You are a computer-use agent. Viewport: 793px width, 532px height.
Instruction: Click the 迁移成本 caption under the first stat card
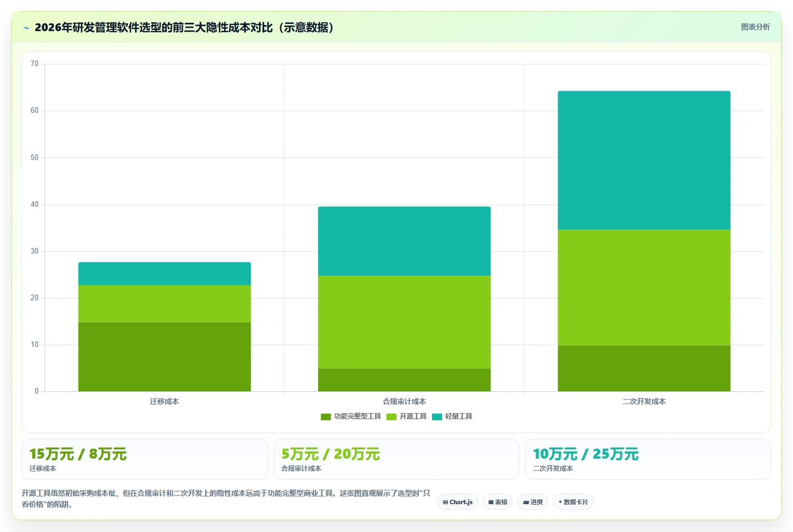point(43,469)
